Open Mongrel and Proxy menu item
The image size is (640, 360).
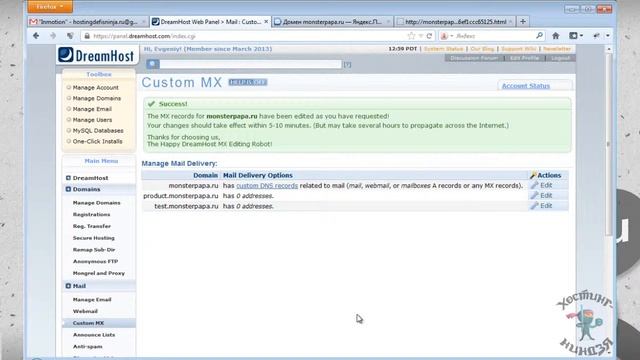pyautogui.click(x=99, y=273)
